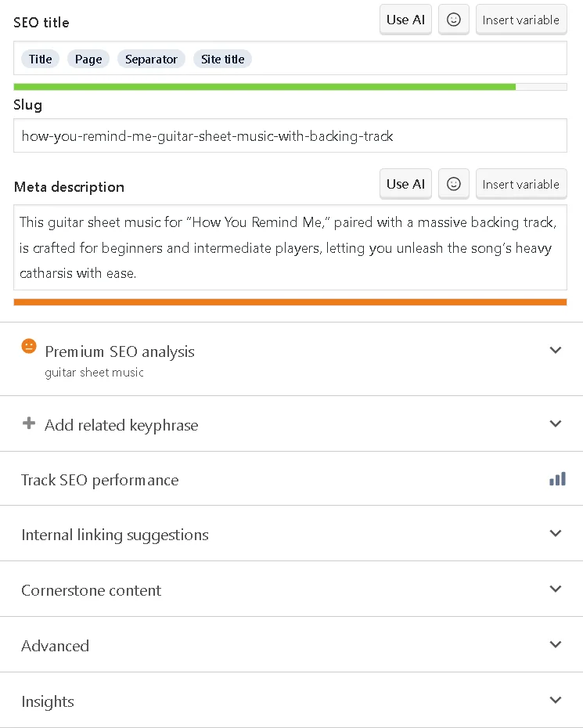Select the Separator variable tag in SEO title
This screenshot has width=583, height=728.
tap(151, 59)
